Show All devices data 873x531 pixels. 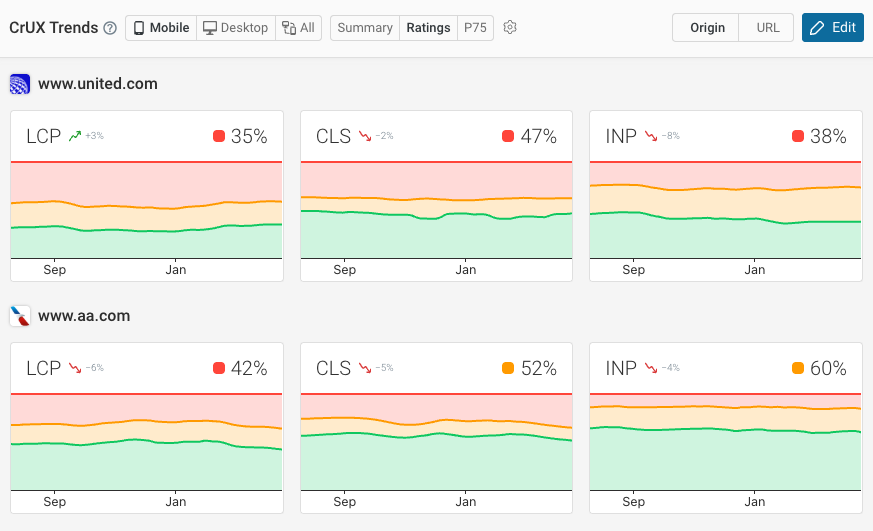[298, 28]
